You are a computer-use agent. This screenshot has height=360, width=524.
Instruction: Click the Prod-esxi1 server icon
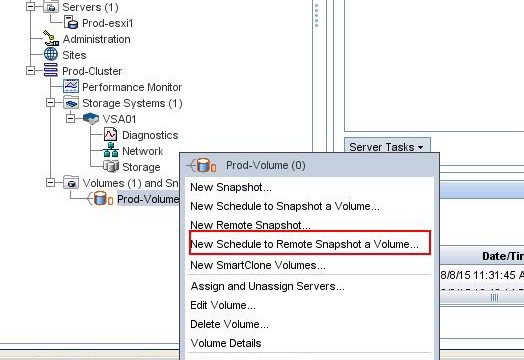point(71,22)
